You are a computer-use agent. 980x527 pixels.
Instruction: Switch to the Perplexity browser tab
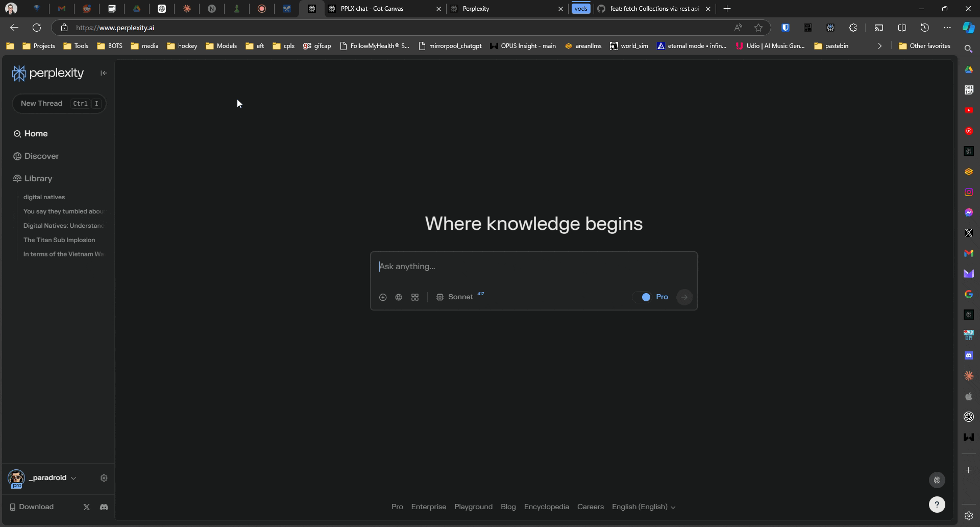point(507,9)
